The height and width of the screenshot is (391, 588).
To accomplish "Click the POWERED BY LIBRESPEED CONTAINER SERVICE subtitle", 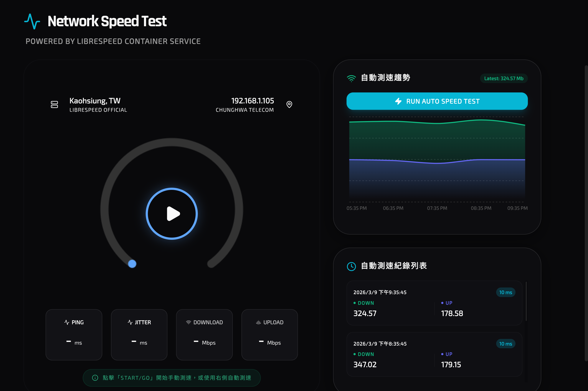I will [x=113, y=41].
